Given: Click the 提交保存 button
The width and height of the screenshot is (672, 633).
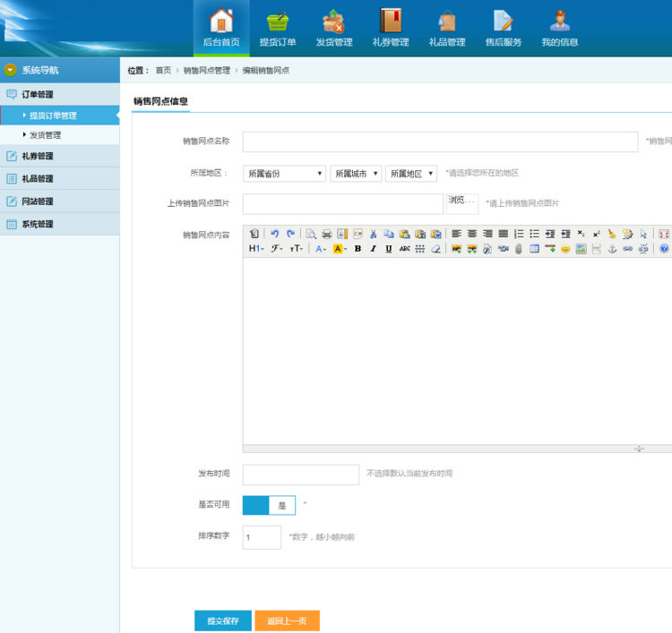Looking at the screenshot, I should [223, 620].
